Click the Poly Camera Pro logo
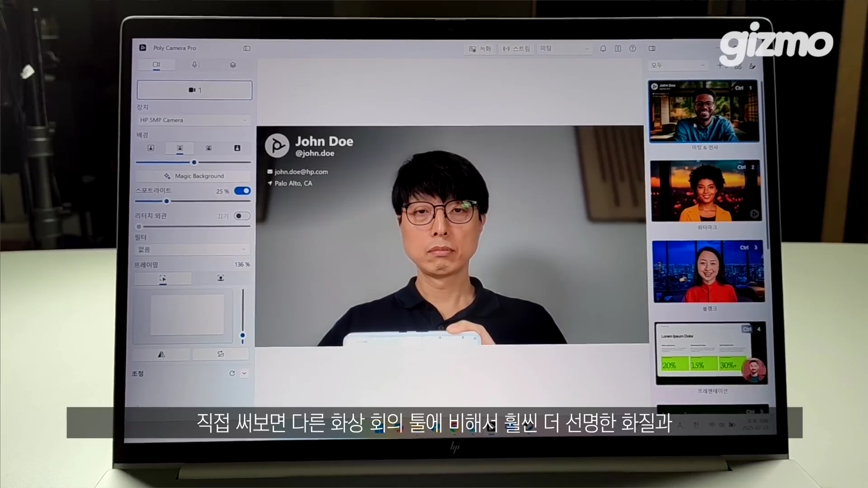This screenshot has height=488, width=868. coord(143,47)
